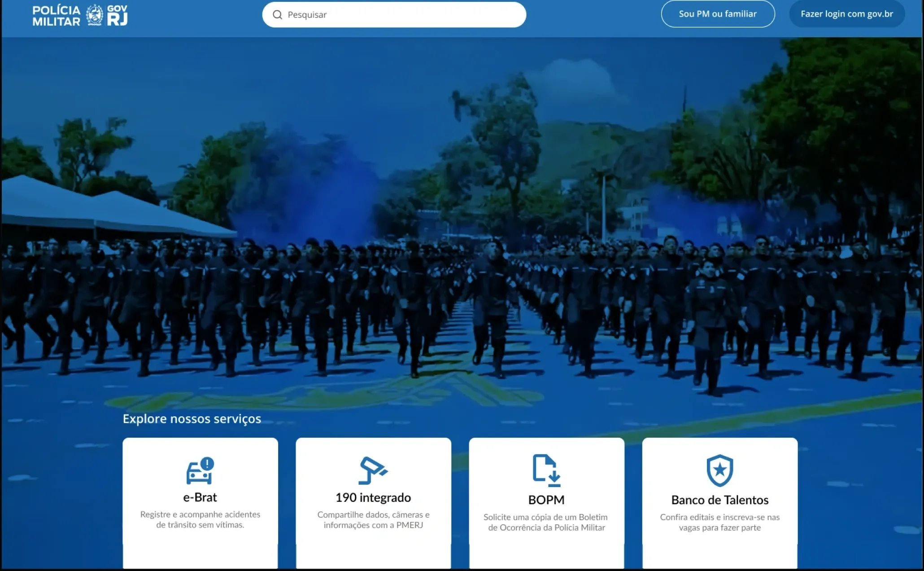
Task: Click text 'Confira editais e inscreva-se nas vagas'
Action: [x=719, y=522]
